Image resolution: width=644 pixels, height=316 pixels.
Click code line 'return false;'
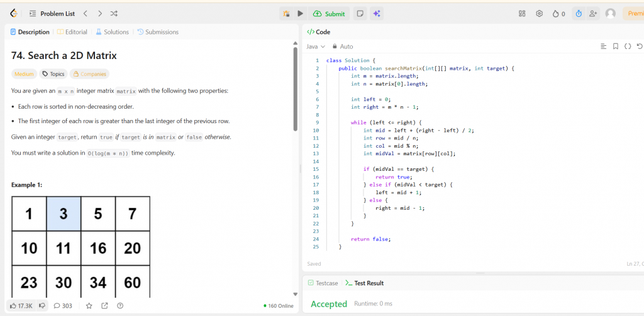pyautogui.click(x=371, y=239)
